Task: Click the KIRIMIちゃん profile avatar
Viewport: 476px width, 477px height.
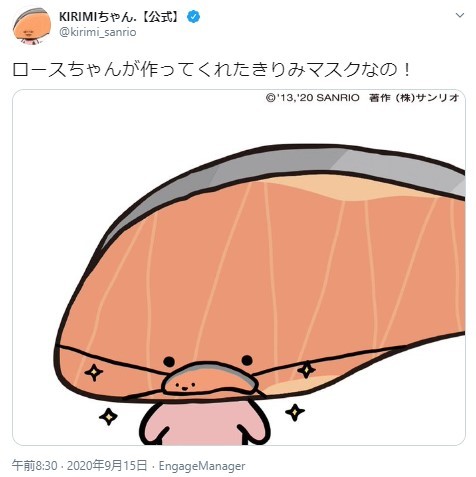Action: (32, 26)
